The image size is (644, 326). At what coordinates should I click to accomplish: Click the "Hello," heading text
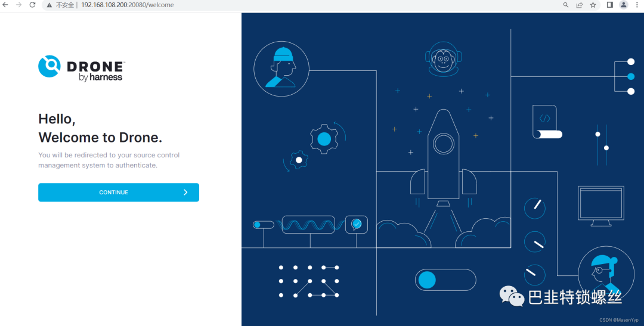click(x=57, y=119)
